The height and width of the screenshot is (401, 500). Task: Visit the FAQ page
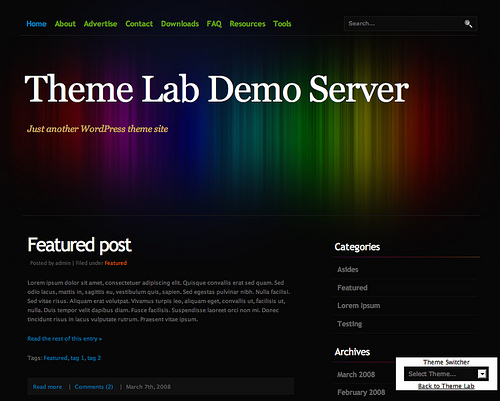(x=214, y=24)
